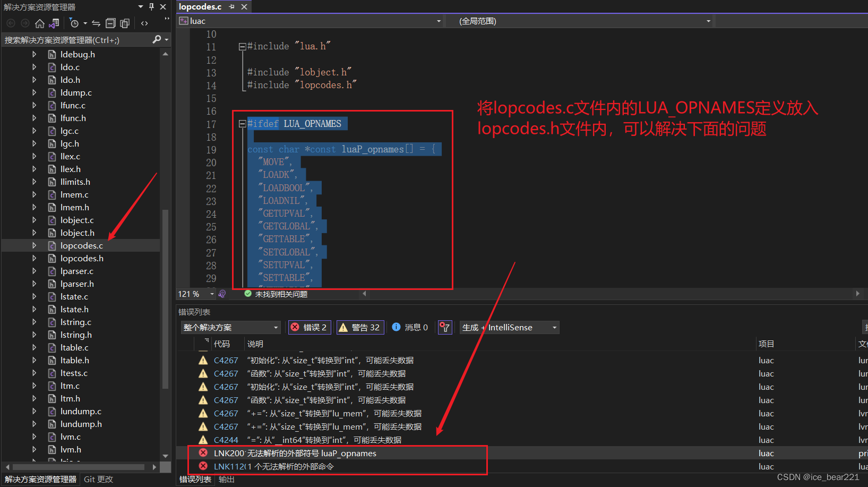Pin the lopcodes.c editor tab

(x=232, y=7)
